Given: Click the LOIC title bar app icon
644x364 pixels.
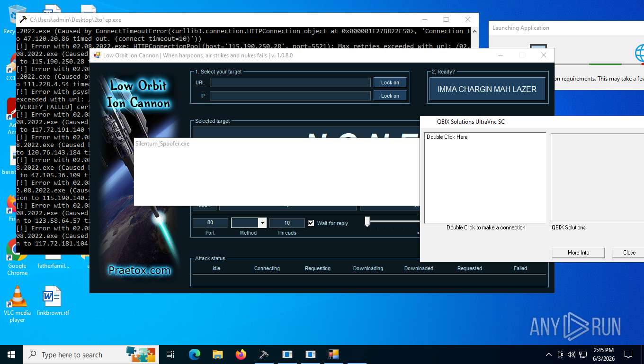Looking at the screenshot, I should click(x=97, y=55).
